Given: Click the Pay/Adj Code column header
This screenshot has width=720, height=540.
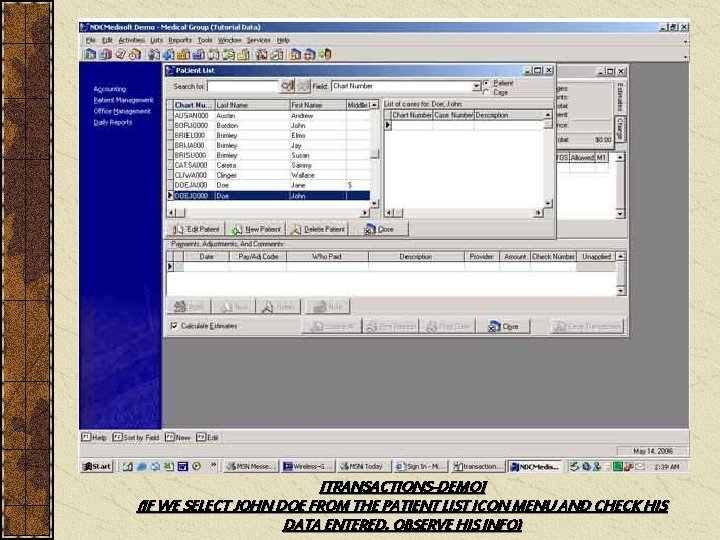Looking at the screenshot, I should [x=258, y=257].
